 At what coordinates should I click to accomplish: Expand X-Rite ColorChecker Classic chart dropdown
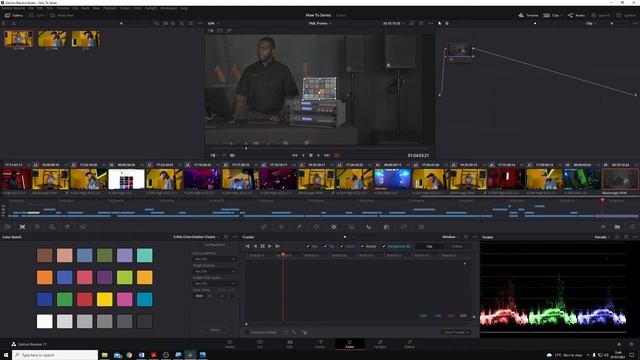[x=196, y=237]
